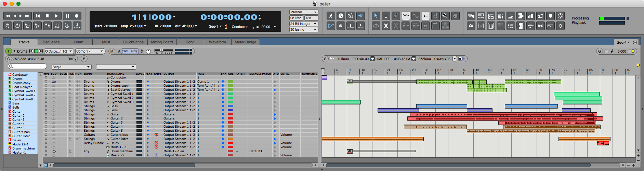Start playback with the Play button
644x171 pixels.
point(57,16)
